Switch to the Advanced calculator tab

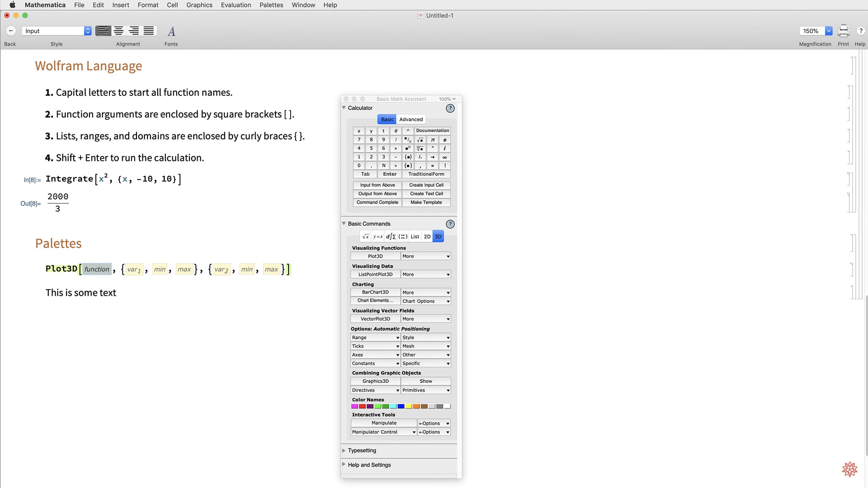(410, 119)
